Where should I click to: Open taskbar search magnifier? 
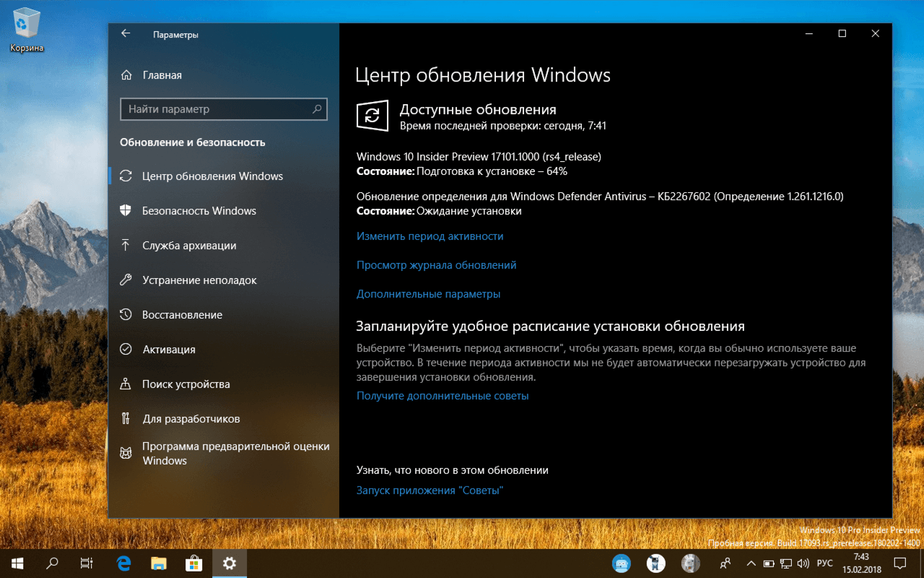pyautogui.click(x=52, y=563)
